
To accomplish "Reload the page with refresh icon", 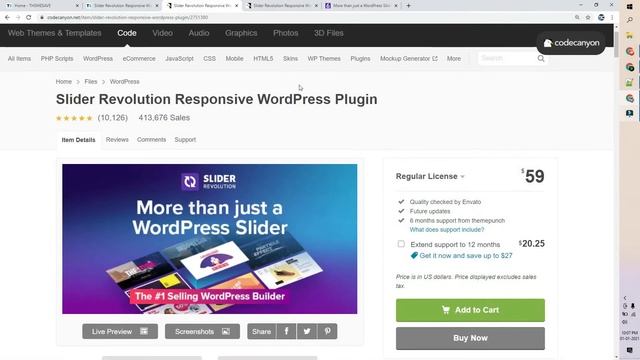I will pyautogui.click(x=29, y=18).
